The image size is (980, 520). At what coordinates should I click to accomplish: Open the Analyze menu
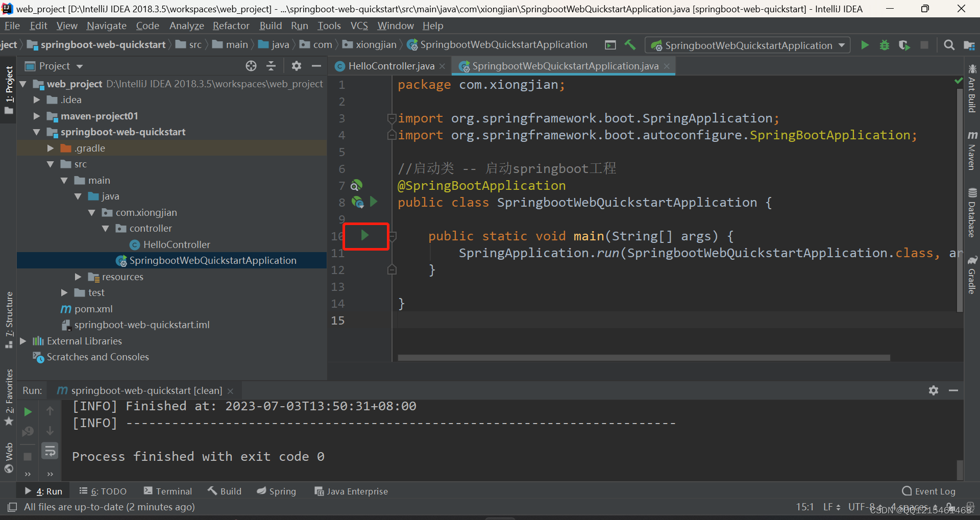point(187,26)
